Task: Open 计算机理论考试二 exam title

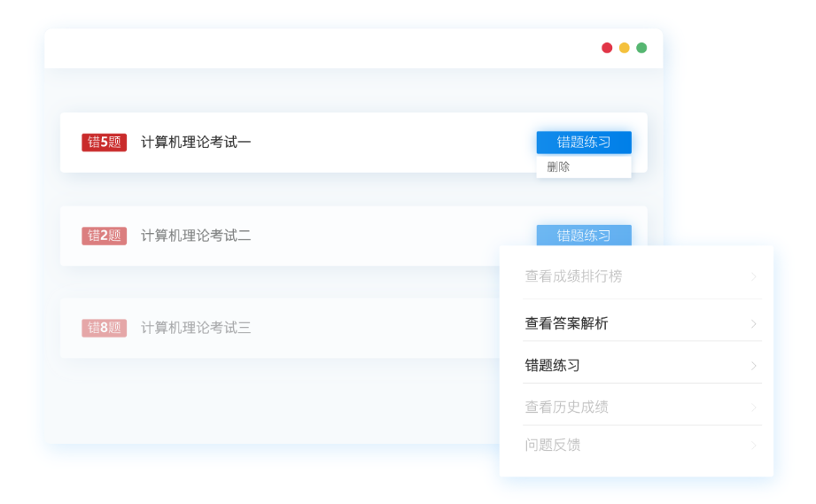Action: click(196, 236)
